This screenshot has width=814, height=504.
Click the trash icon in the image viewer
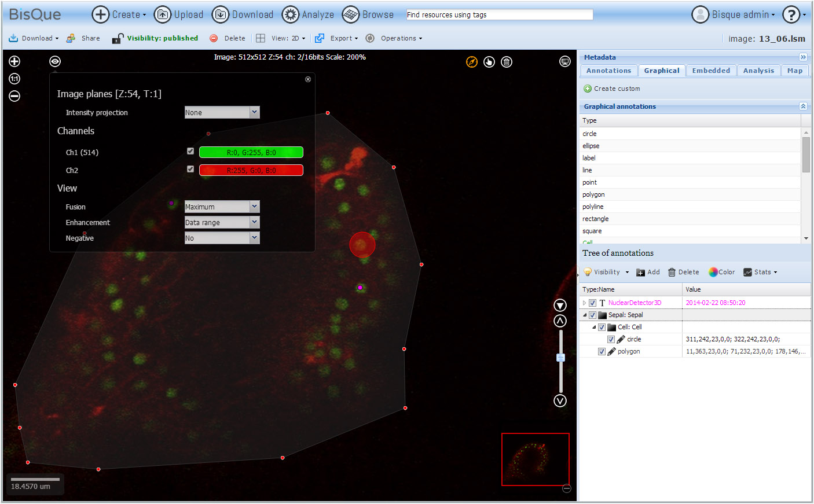pyautogui.click(x=507, y=62)
